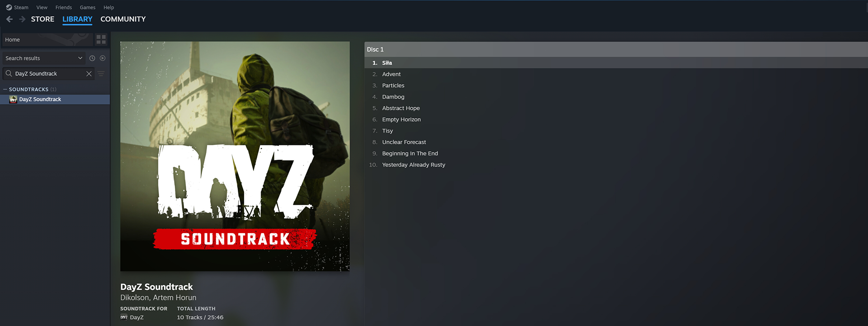Viewport: 868px width, 326px height.
Task: Click the Disc 1 header
Action: (x=616, y=49)
